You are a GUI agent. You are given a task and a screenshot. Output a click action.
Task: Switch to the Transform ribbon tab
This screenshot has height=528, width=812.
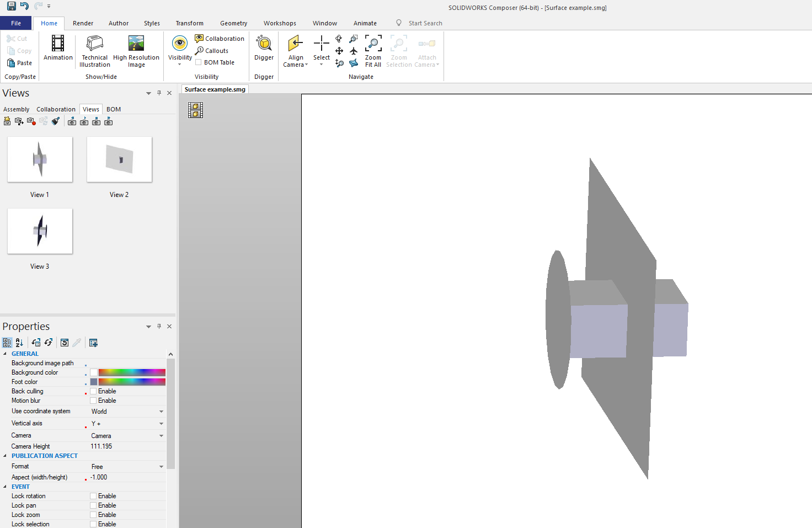pos(189,23)
